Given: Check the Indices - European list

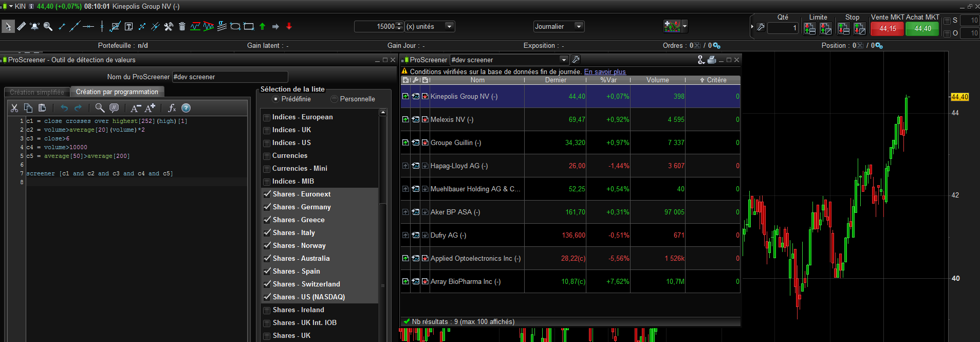Looking at the screenshot, I should pos(267,117).
